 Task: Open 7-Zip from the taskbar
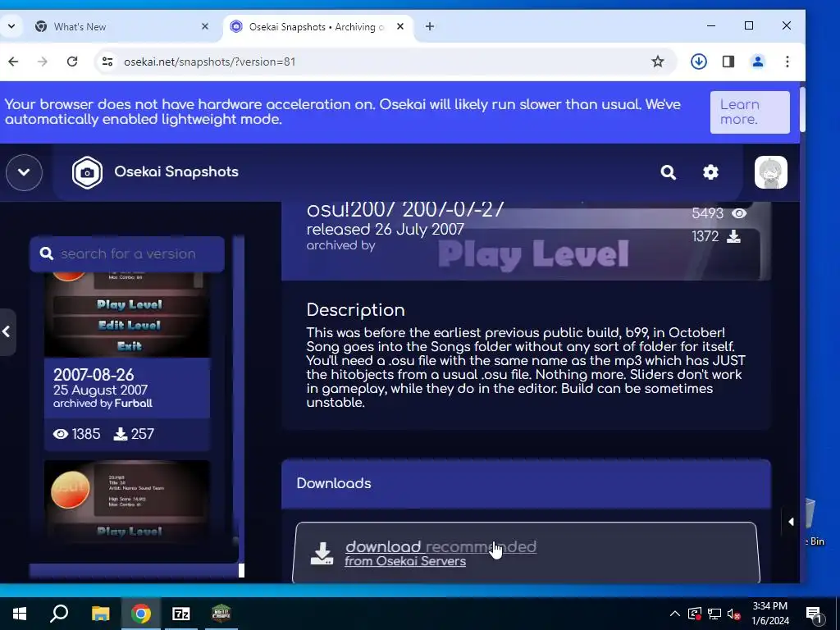[181, 614]
